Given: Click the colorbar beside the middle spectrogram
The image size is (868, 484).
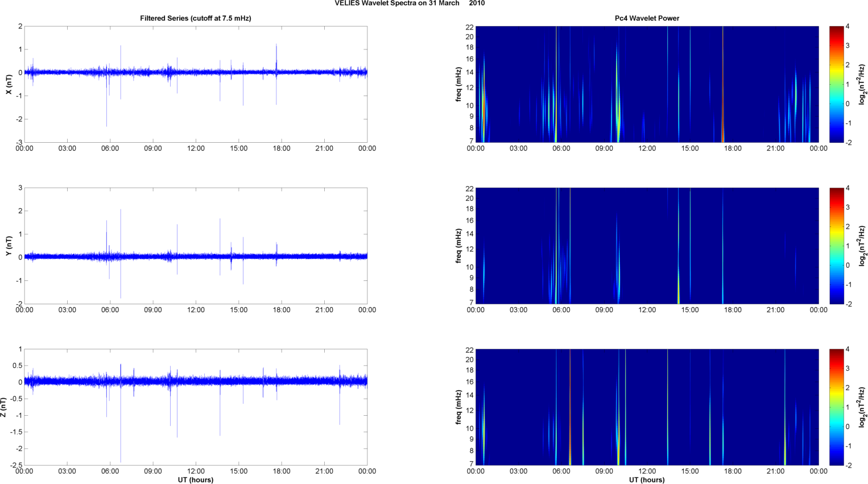Looking at the screenshot, I should [836, 246].
